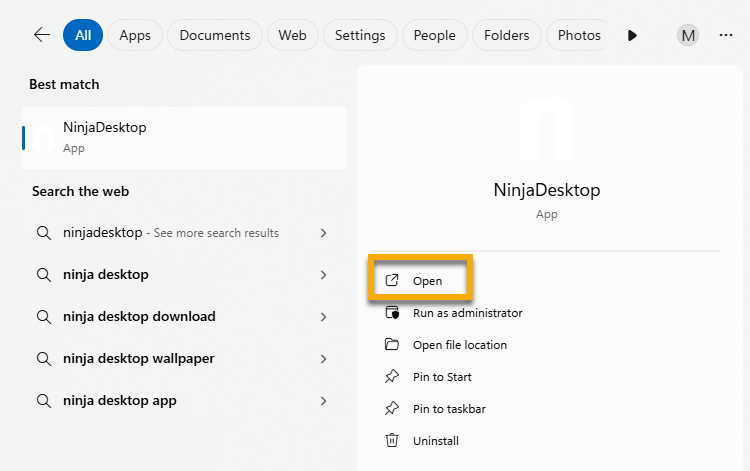Expand the 'ninja desktop download' chevron
The height and width of the screenshot is (471, 750).
(x=323, y=317)
